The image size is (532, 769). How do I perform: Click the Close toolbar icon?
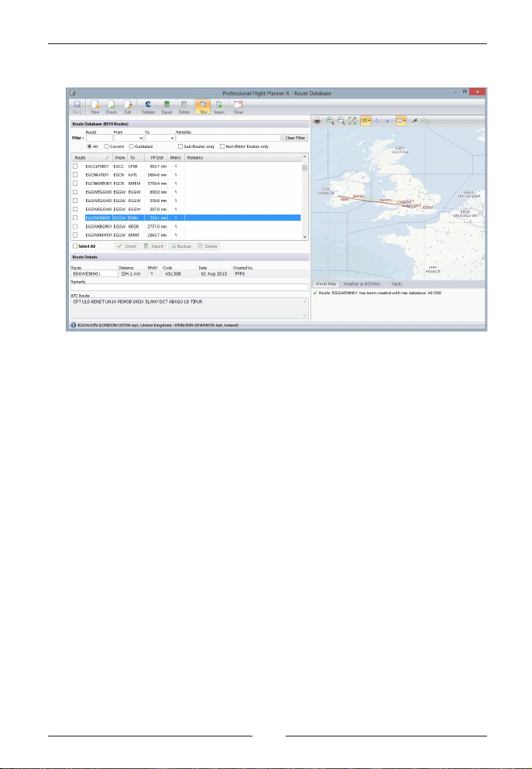click(x=239, y=107)
